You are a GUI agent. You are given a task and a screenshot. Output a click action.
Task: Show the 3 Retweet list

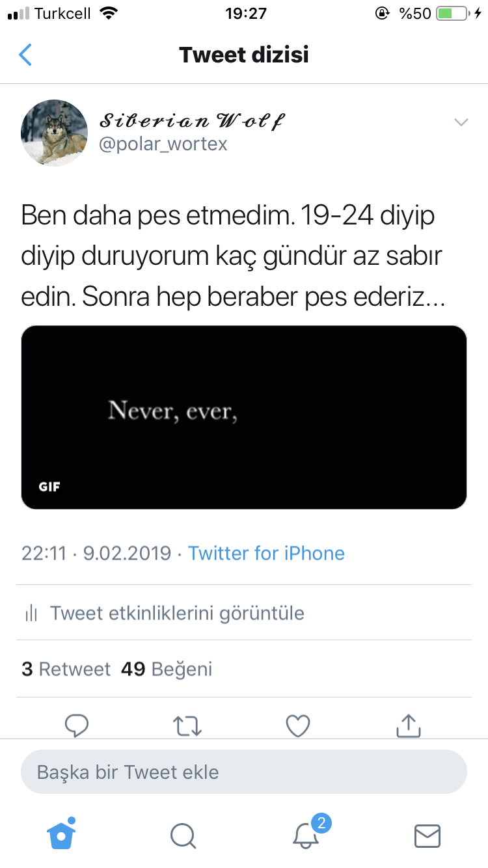point(66,669)
